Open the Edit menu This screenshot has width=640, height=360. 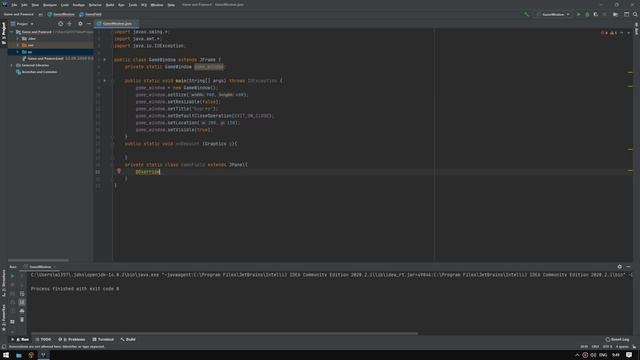(24, 5)
